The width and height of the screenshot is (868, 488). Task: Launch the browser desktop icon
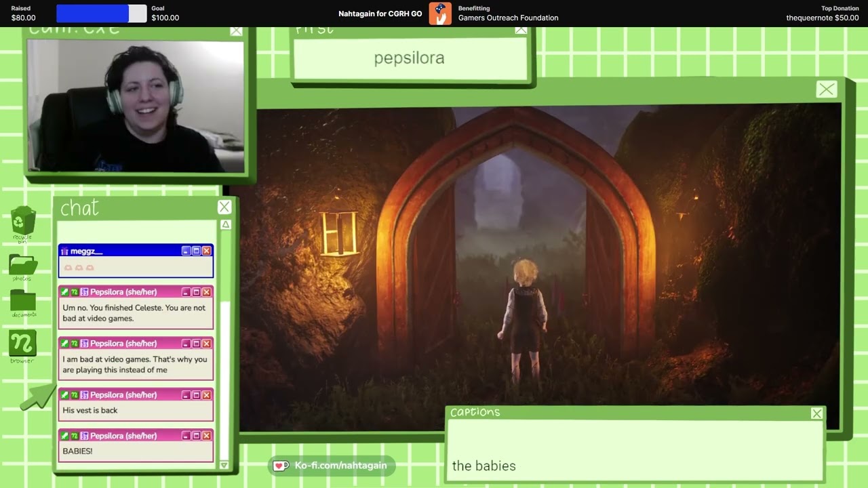click(22, 344)
